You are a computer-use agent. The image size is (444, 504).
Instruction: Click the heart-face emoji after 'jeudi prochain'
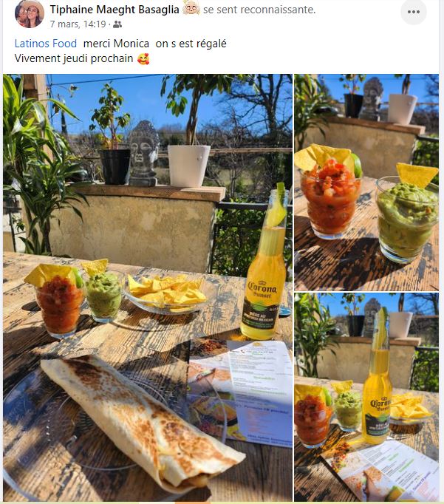point(143,58)
